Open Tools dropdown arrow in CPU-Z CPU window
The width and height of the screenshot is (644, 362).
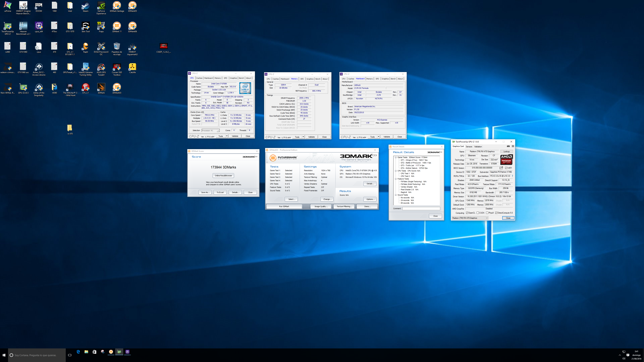point(227,136)
